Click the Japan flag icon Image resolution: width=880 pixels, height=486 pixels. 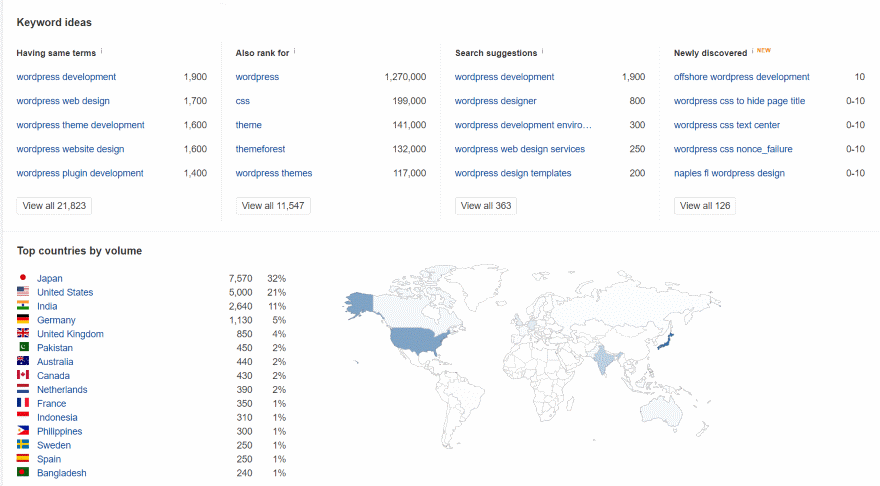click(x=23, y=278)
